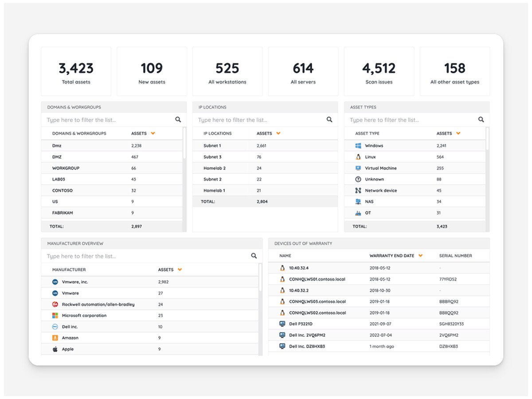Click search magnifier in IP Locations panel

[x=329, y=120]
